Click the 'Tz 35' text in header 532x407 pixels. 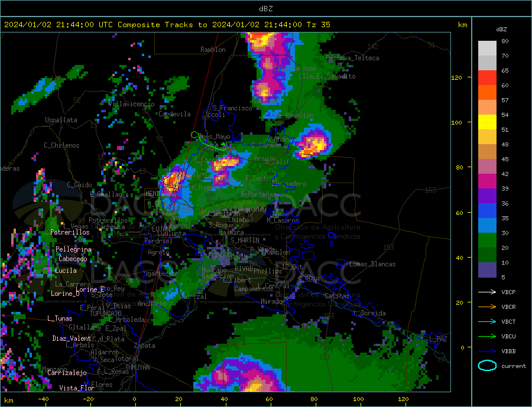[x=318, y=24]
